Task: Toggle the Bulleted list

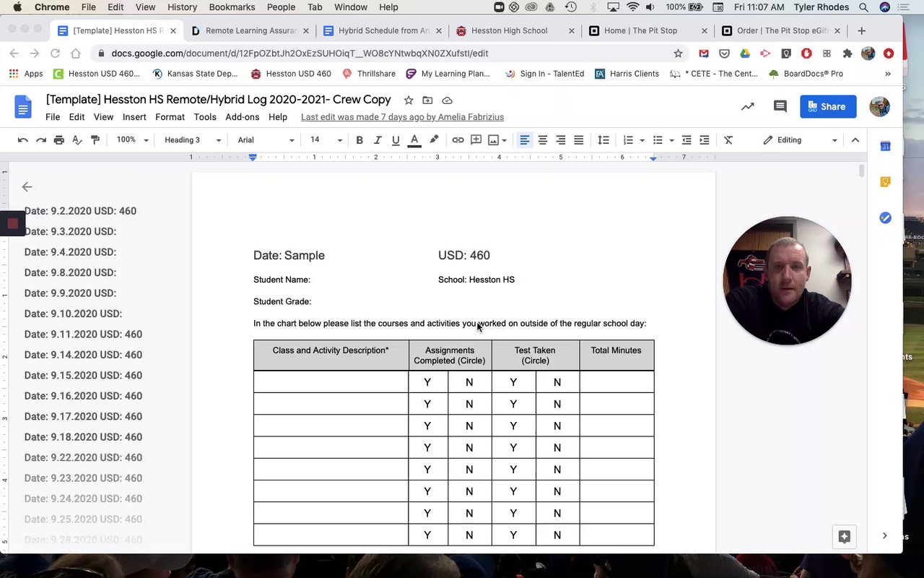Action: pos(658,140)
